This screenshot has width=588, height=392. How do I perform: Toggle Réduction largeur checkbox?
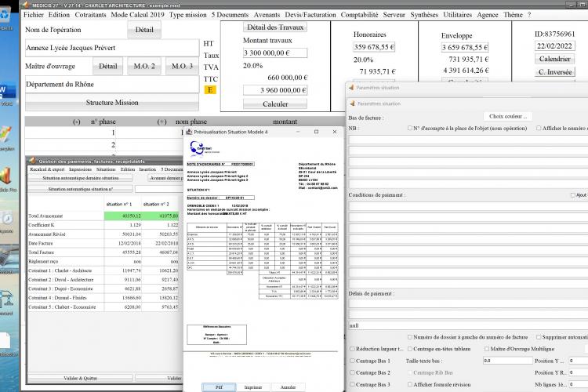click(x=352, y=349)
